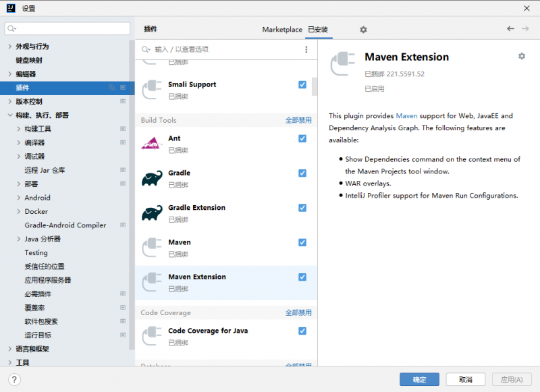Click the 确定 button
Image resolution: width=540 pixels, height=392 pixels.
(419, 380)
